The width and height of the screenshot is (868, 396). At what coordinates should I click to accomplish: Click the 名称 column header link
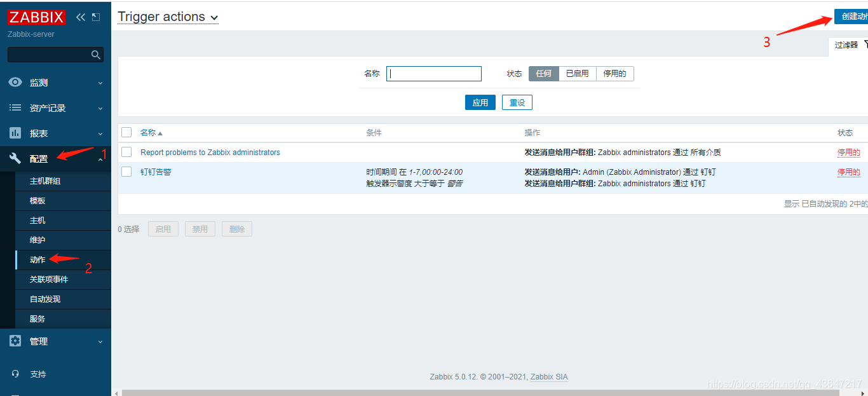tap(148, 133)
